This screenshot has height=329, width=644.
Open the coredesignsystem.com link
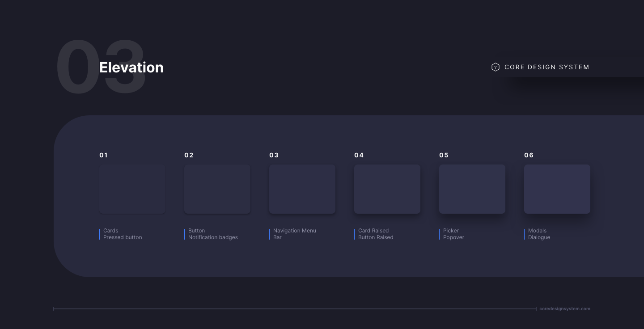[x=565, y=308]
